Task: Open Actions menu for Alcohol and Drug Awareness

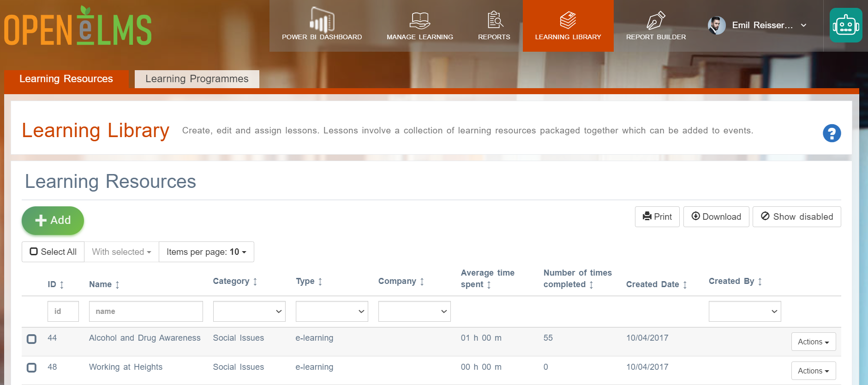Action: tap(813, 342)
